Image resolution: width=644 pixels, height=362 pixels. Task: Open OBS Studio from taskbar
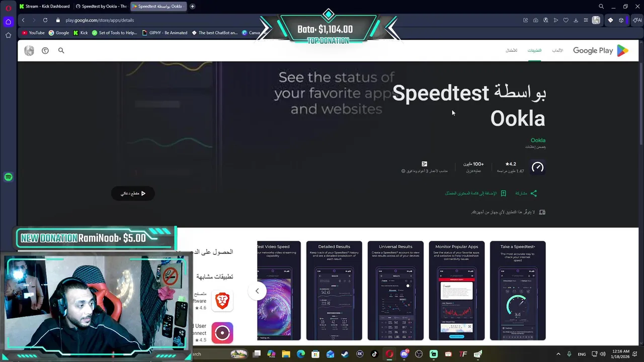coord(419,354)
